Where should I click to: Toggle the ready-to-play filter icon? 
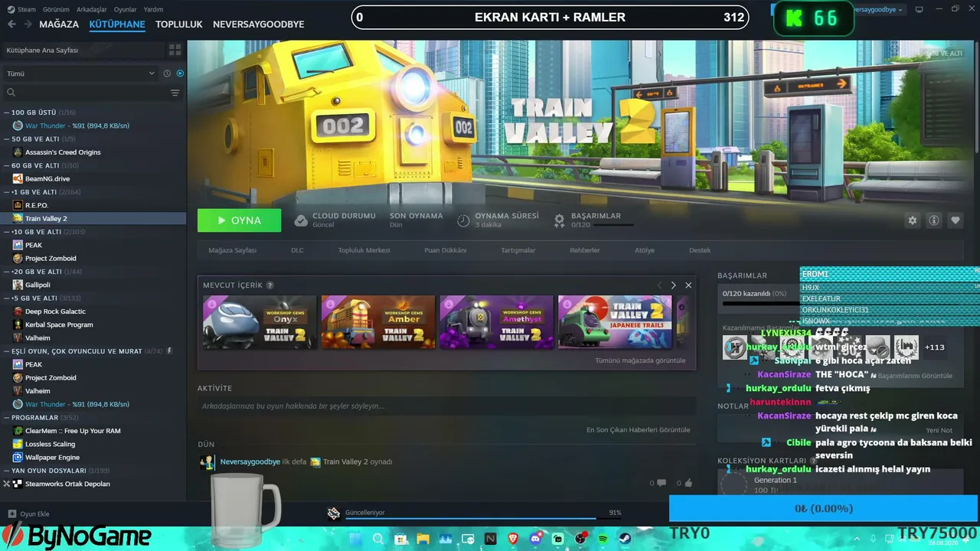coord(180,73)
